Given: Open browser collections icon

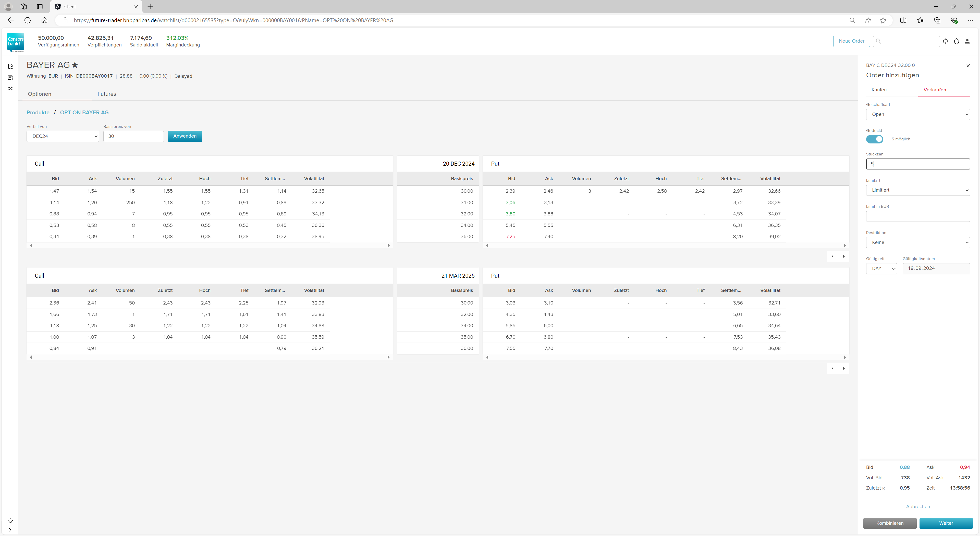Looking at the screenshot, I should click(937, 20).
